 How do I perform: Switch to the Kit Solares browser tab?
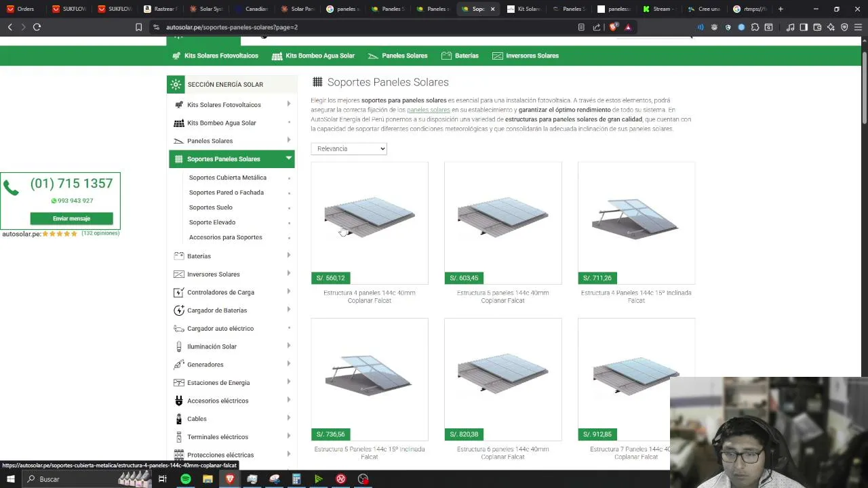pos(524,9)
